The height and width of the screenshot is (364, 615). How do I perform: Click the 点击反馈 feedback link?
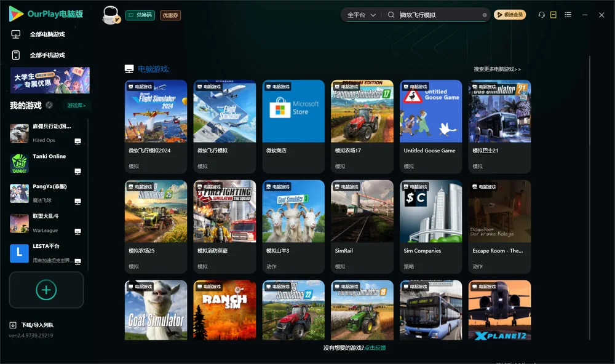click(375, 347)
